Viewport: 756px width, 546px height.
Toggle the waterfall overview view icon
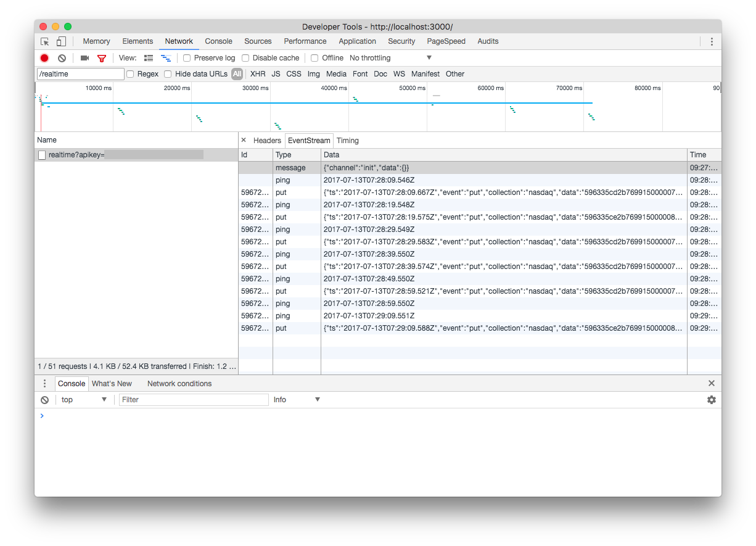[x=166, y=58]
